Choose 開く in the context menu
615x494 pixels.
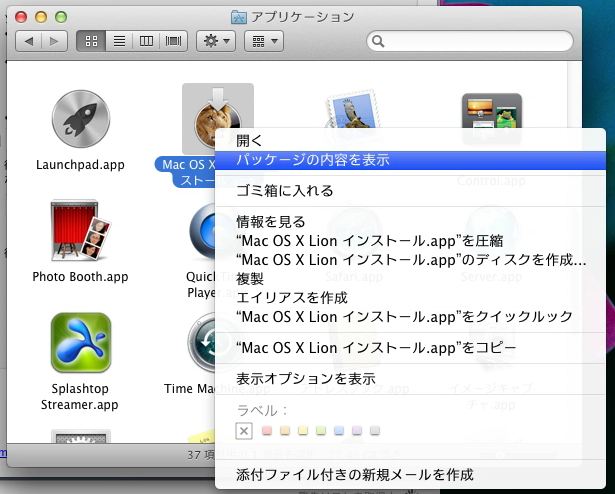[x=410, y=140]
